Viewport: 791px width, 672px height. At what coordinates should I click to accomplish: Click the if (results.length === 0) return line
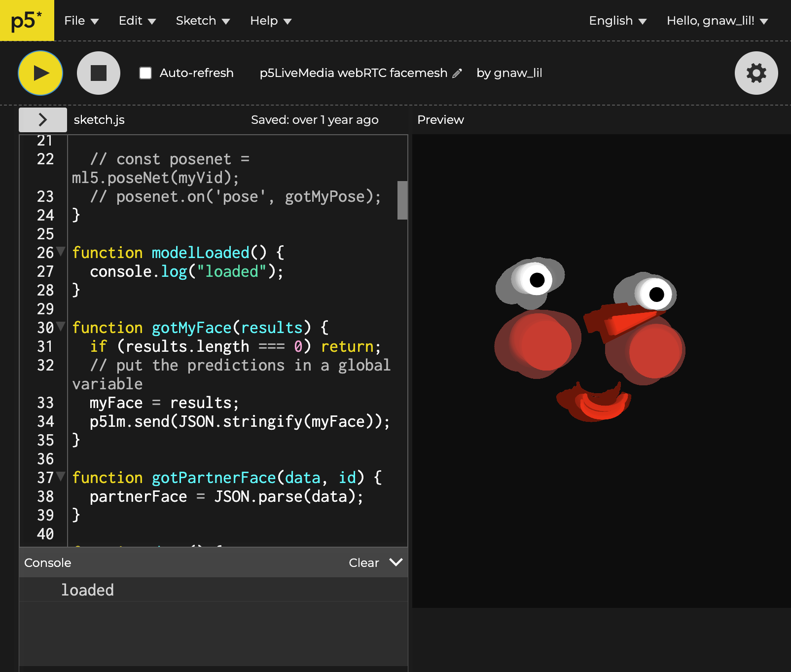[236, 346]
